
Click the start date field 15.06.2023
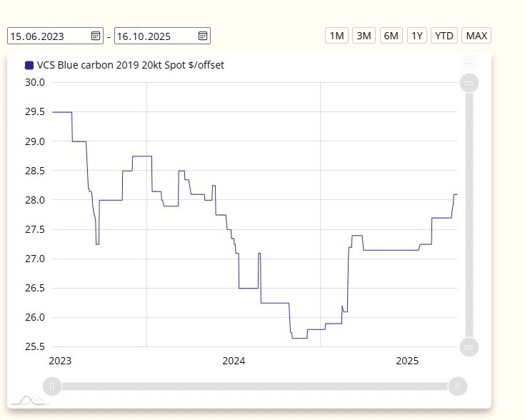tap(47, 36)
